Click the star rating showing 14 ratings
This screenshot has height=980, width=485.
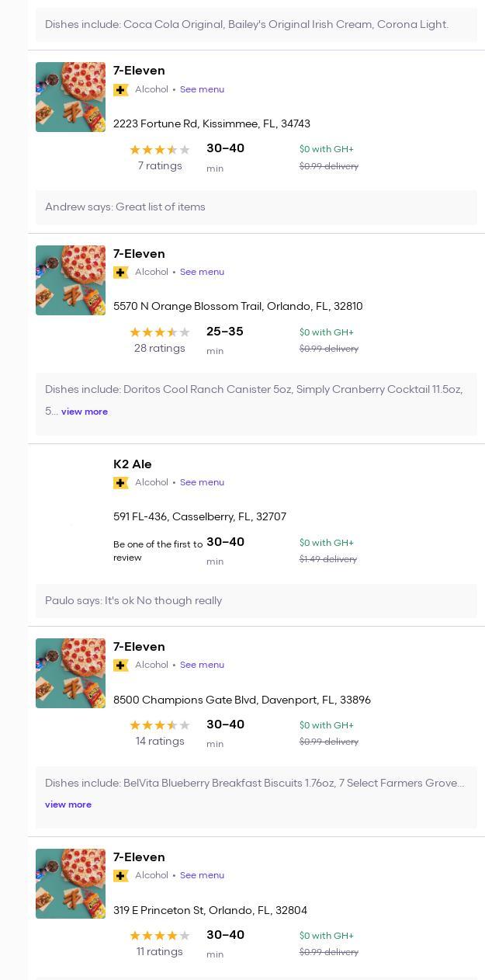tap(159, 725)
